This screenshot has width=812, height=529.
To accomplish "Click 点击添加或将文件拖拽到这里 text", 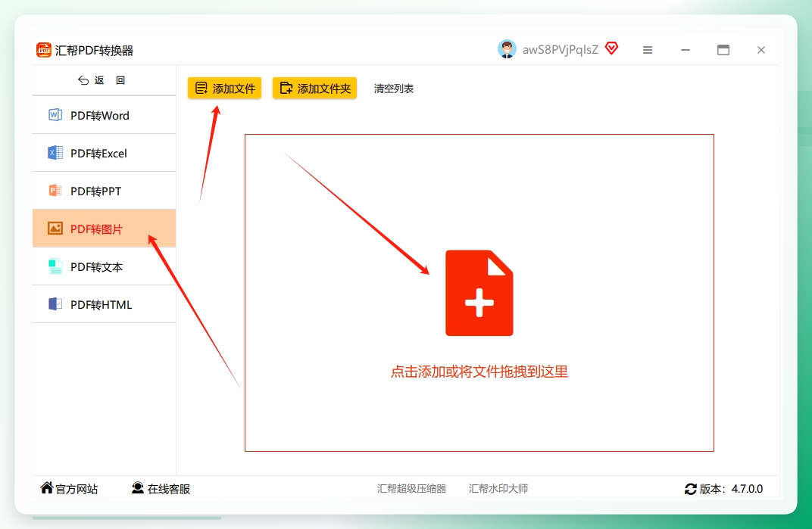I will coord(479,372).
